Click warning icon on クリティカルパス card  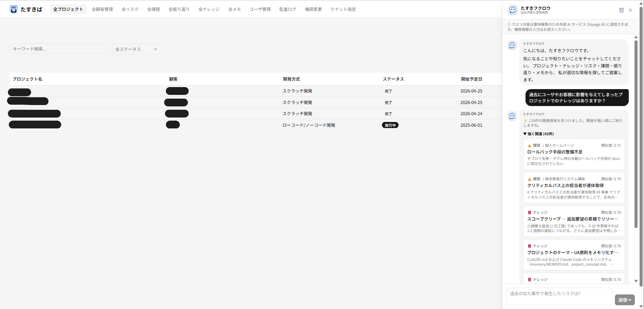click(530, 179)
